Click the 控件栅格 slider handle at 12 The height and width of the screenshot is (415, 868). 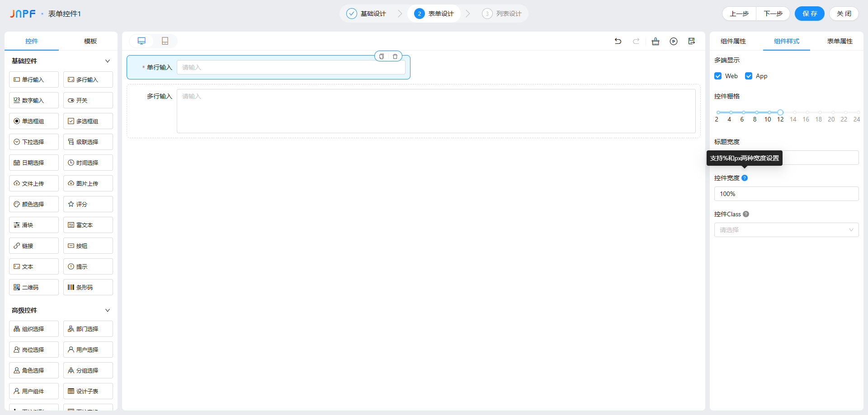[780, 112]
